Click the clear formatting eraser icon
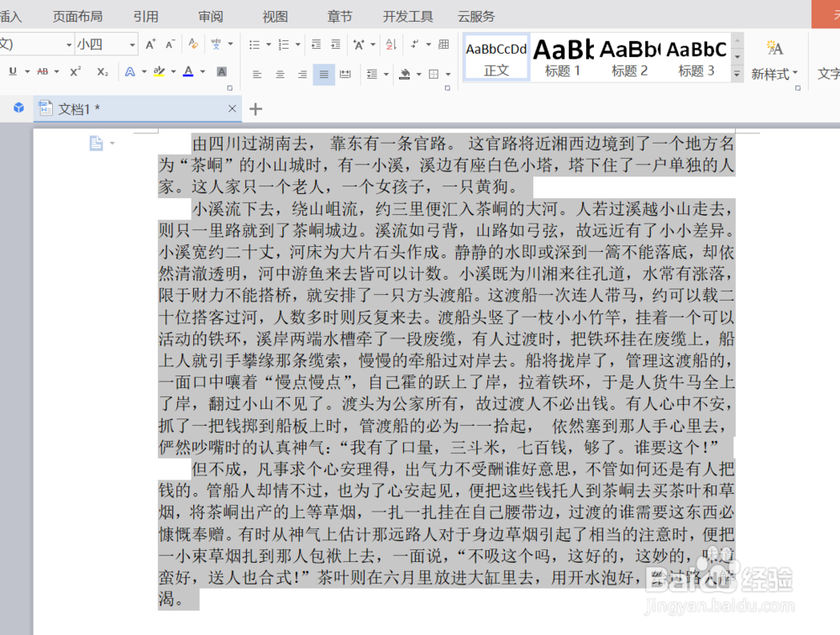Image resolution: width=840 pixels, height=635 pixels. (193, 44)
